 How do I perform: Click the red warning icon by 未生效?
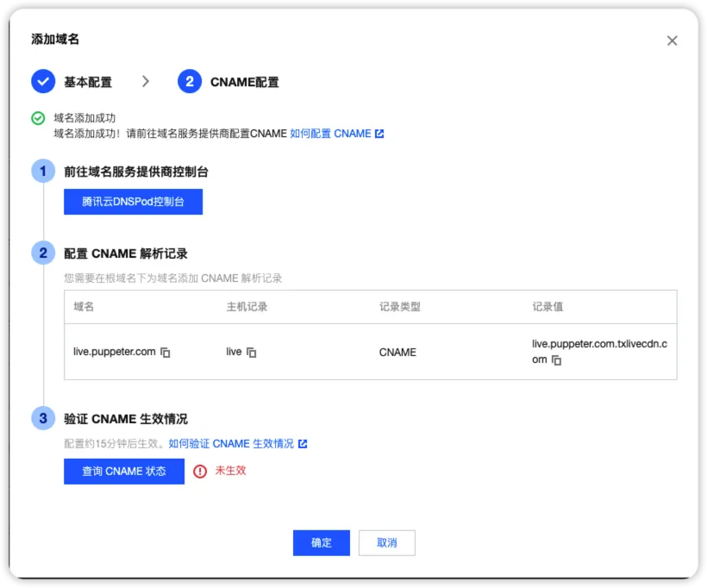pos(200,472)
